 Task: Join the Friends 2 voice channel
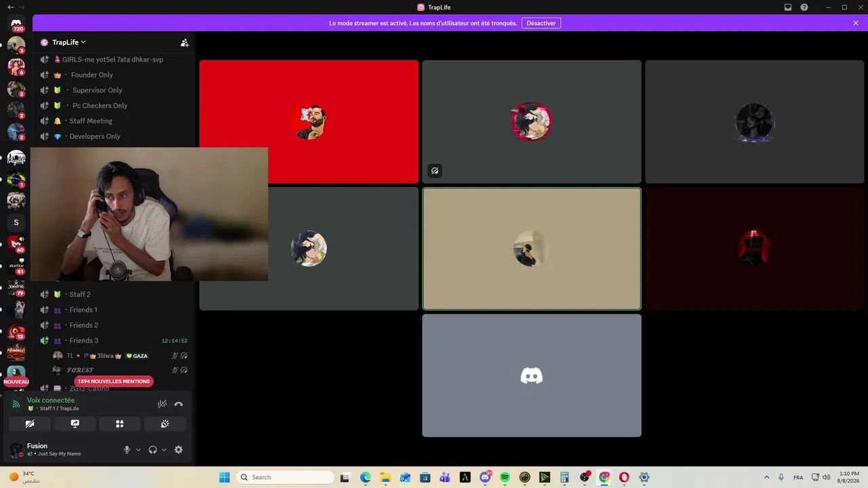click(x=114, y=325)
